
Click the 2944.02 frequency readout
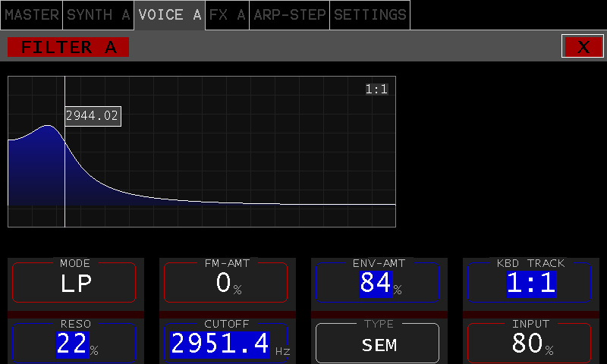(93, 116)
